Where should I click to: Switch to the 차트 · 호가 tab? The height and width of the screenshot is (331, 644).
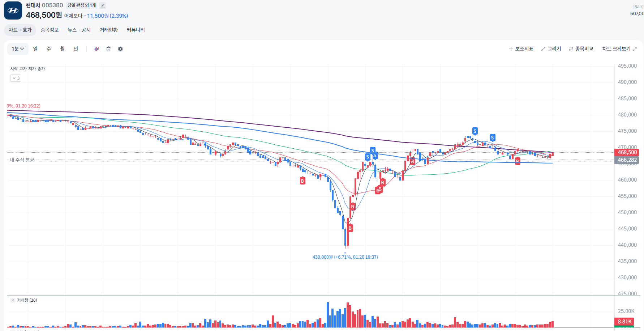coord(20,30)
